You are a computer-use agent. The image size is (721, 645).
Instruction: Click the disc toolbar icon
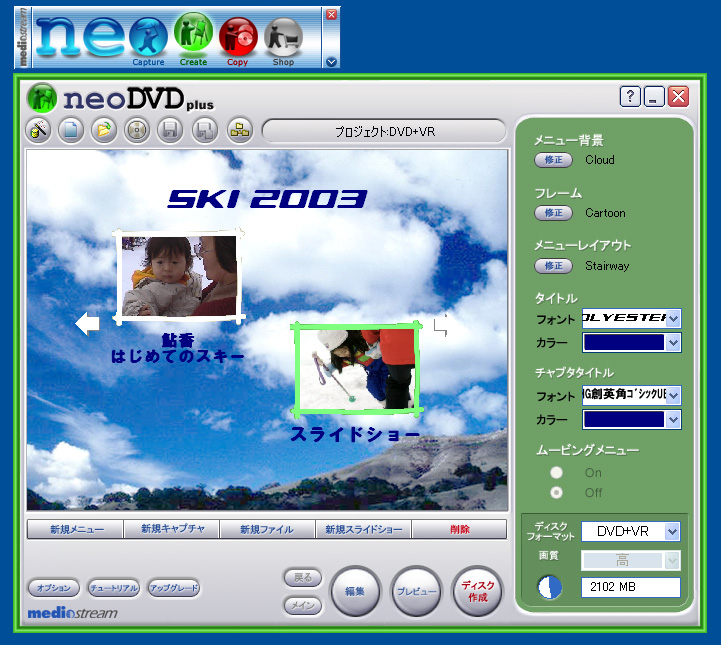(137, 131)
